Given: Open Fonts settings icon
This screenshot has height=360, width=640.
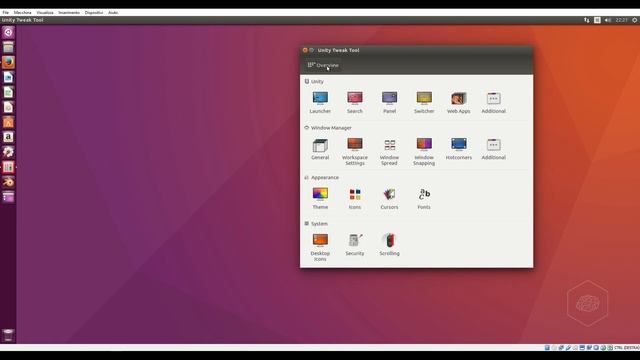Looking at the screenshot, I should (424, 198).
